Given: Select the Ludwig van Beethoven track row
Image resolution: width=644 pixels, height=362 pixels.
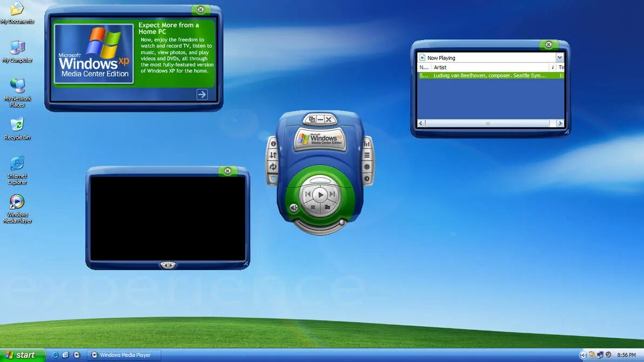Looking at the screenshot, I should tap(491, 76).
